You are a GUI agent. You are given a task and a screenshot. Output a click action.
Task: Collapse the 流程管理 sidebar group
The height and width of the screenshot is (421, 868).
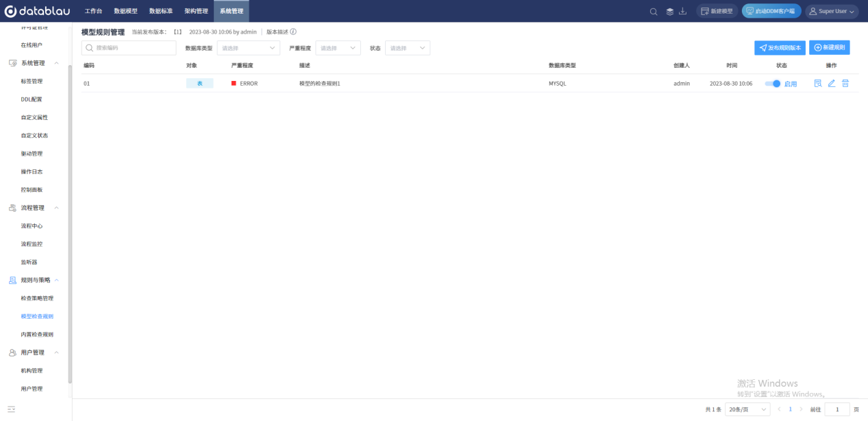pos(56,208)
